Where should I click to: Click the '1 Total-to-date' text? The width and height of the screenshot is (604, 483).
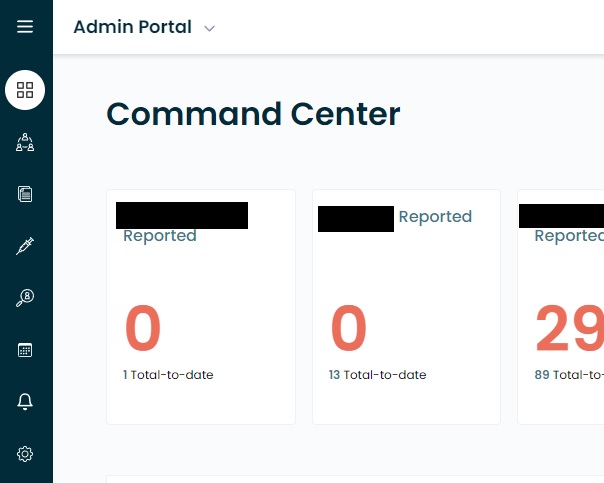[168, 375]
